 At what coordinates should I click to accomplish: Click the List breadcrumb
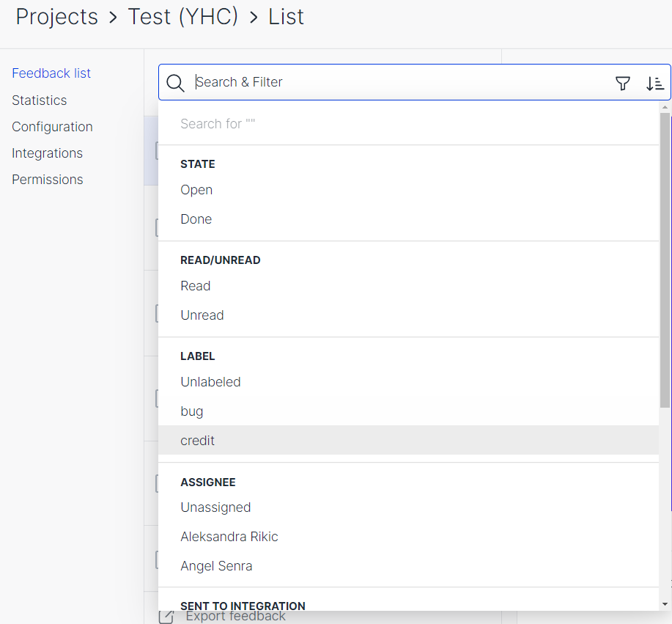(286, 17)
